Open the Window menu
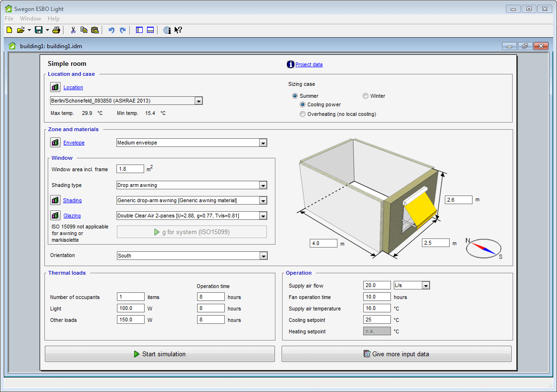Screen dimensions: 557x392 click(x=31, y=19)
